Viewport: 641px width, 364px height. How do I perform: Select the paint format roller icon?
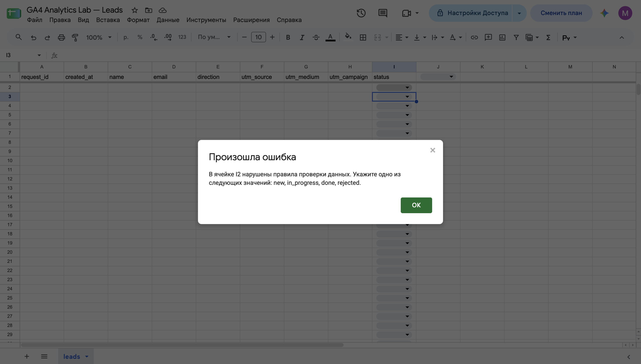(x=75, y=37)
